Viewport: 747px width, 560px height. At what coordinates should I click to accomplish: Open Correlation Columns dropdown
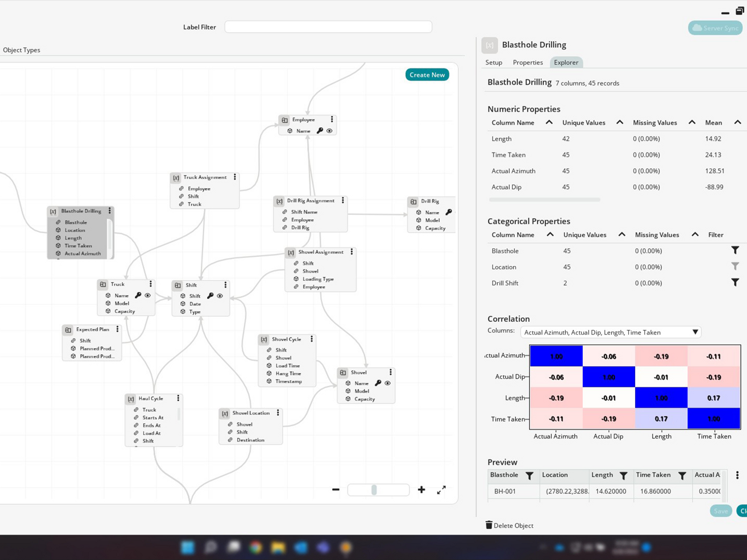click(x=611, y=332)
